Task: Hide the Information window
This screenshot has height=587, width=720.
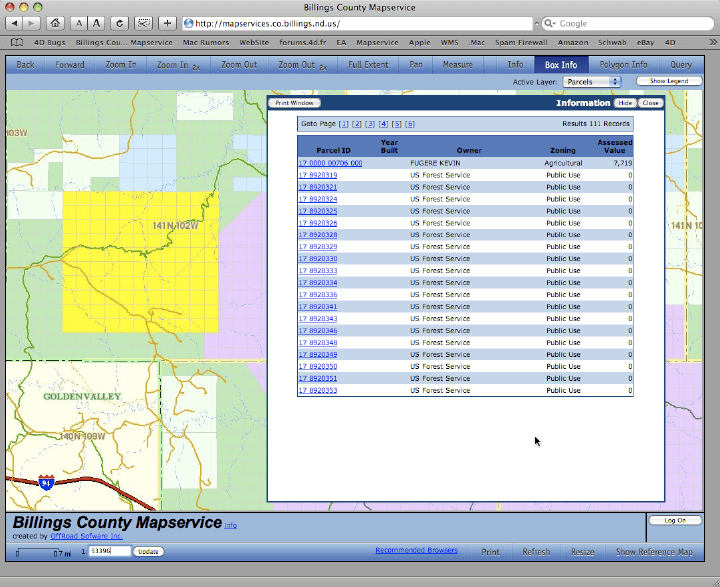Action: pyautogui.click(x=625, y=103)
